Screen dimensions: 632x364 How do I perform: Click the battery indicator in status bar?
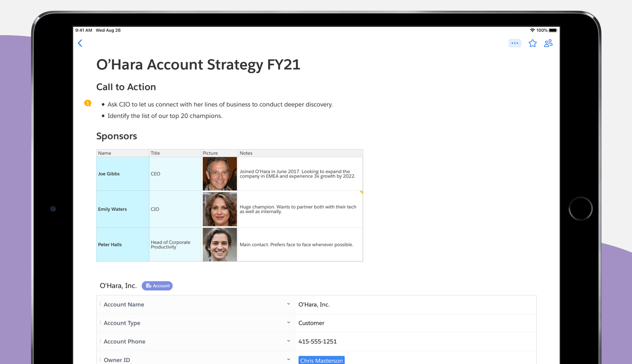pyautogui.click(x=553, y=30)
